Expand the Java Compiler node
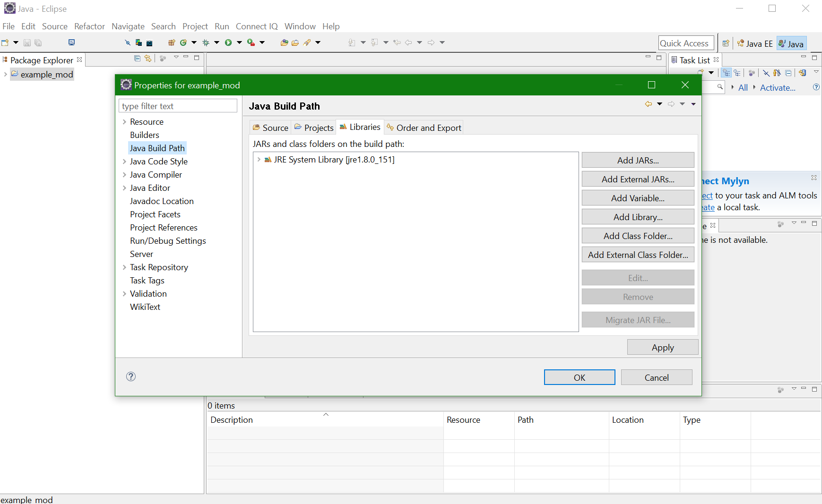 pyautogui.click(x=124, y=175)
